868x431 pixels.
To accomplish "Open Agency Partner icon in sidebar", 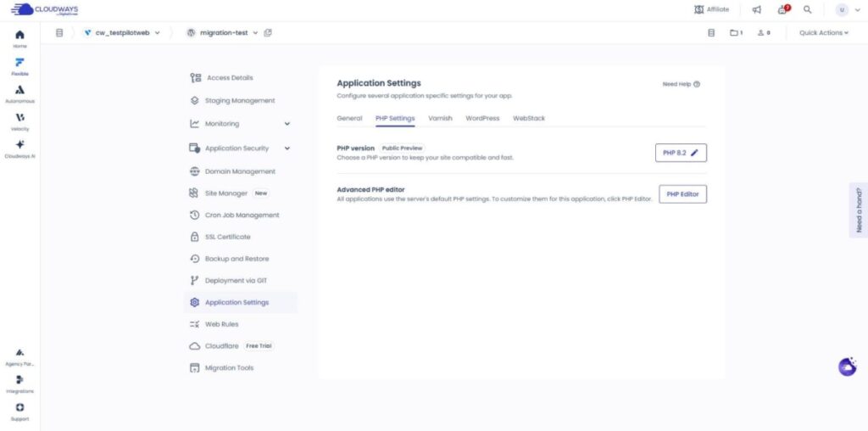I will click(x=19, y=352).
